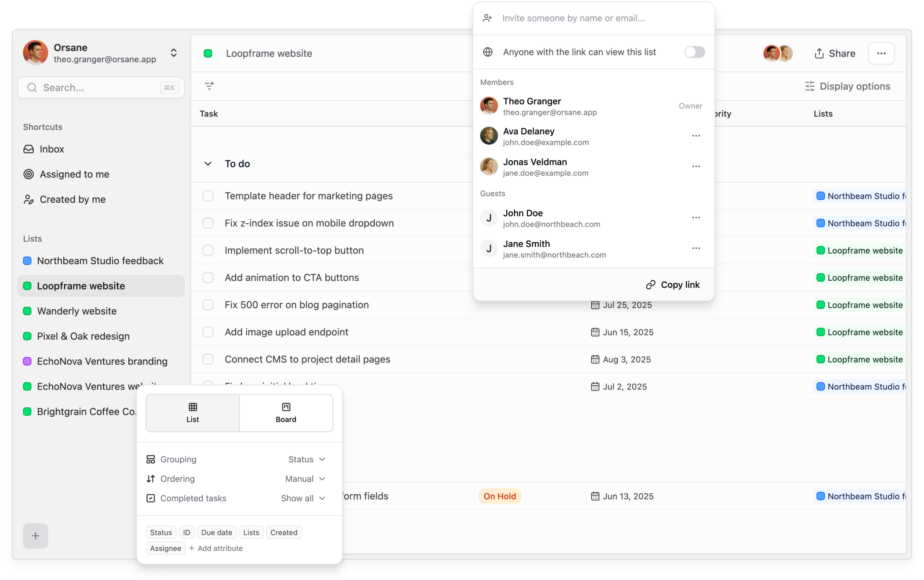
Task: Open options menu for Jonas Veldman
Action: tap(696, 166)
